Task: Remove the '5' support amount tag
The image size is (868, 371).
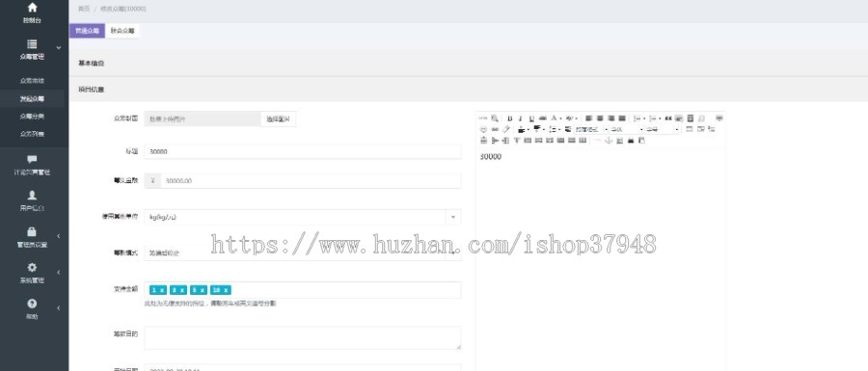Action: [x=203, y=290]
